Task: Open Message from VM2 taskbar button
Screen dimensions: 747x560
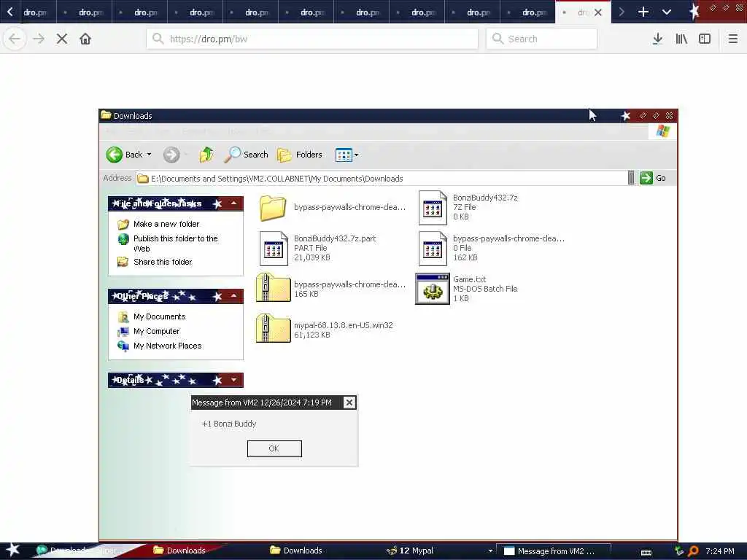Action: (554, 551)
